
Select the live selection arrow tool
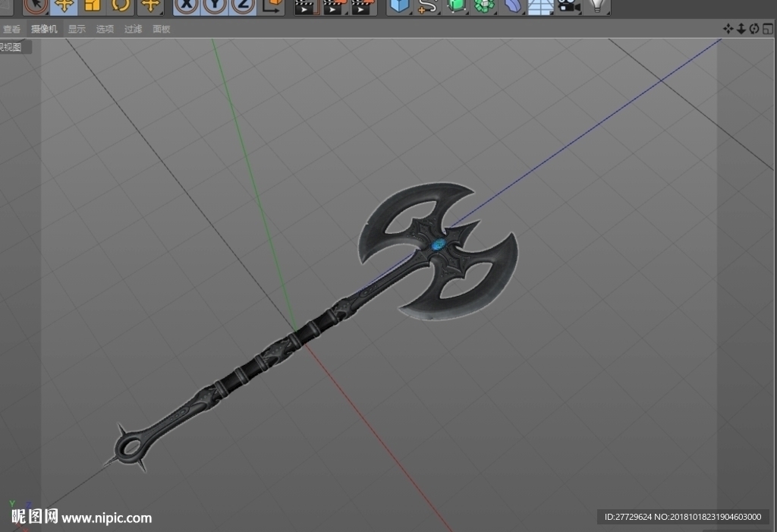36,6
